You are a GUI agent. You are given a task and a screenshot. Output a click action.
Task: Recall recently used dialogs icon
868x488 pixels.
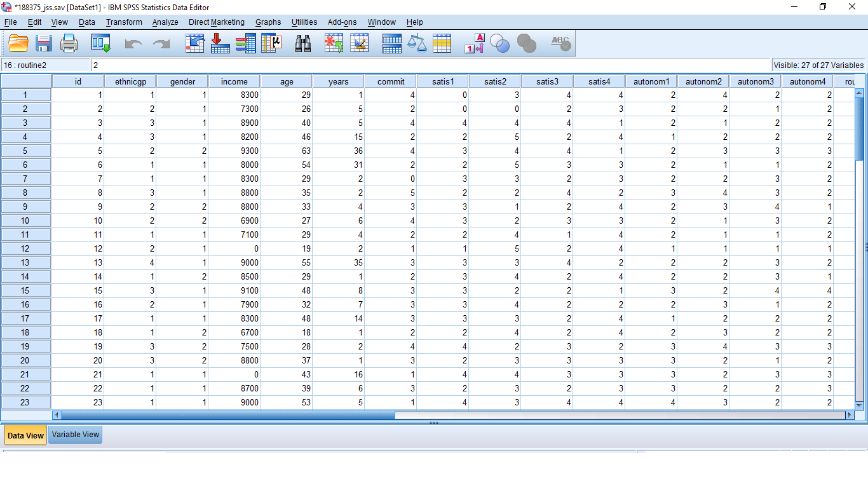tap(100, 43)
